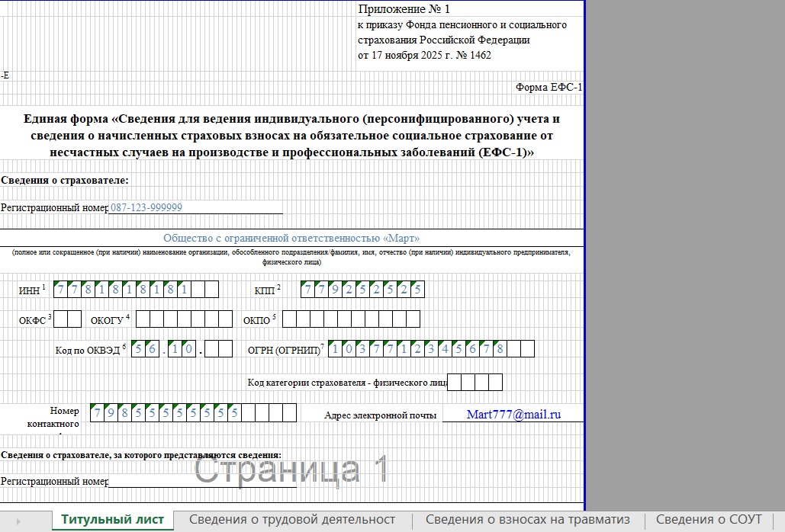
Task: Click the first digit of Код по ОКВЭД
Action: point(138,349)
